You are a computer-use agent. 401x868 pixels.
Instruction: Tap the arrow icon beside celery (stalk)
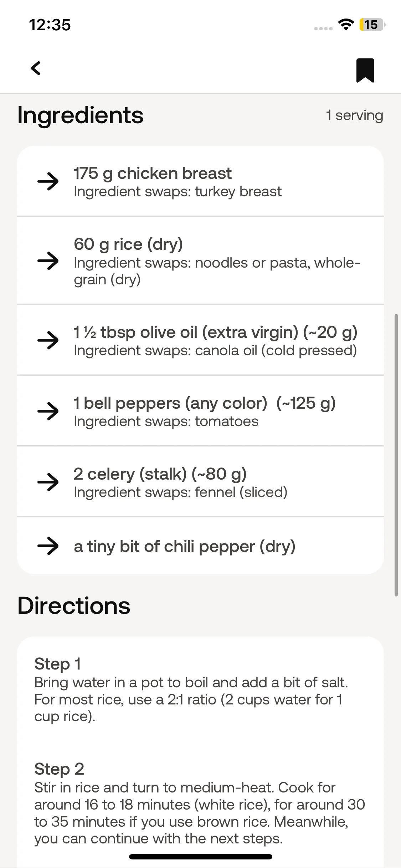point(48,482)
